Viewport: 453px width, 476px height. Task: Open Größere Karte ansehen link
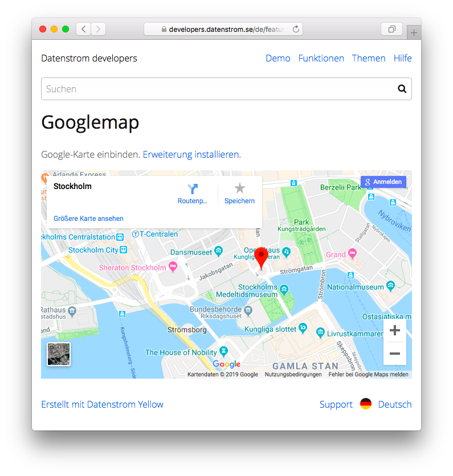pos(88,219)
